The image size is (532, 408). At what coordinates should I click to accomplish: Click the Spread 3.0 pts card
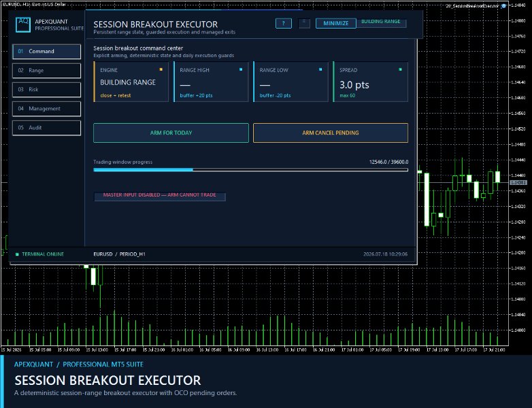371,82
